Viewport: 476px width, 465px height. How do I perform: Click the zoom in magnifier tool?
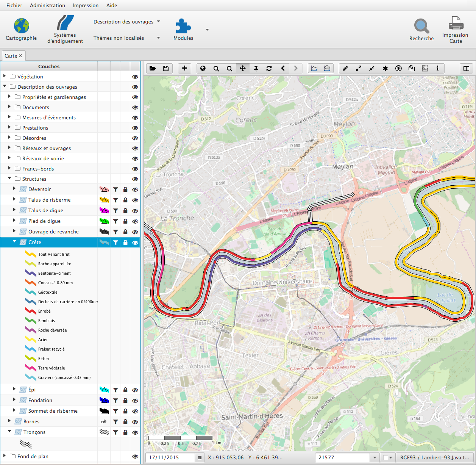216,69
